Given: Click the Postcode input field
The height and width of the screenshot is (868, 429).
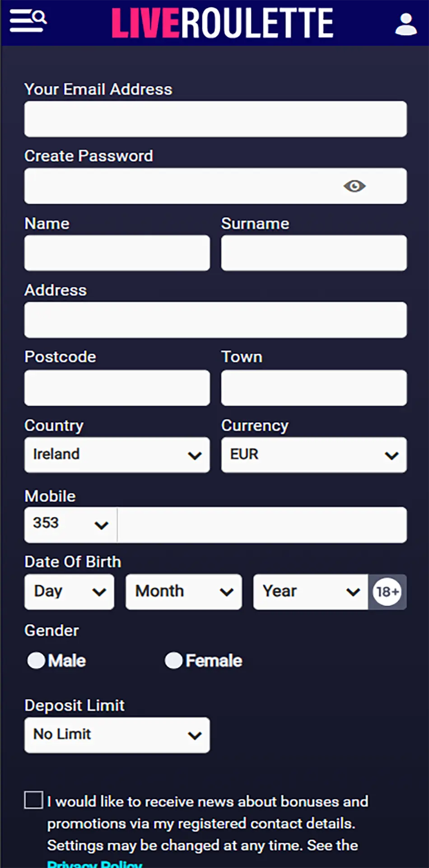Looking at the screenshot, I should pyautogui.click(x=117, y=388).
